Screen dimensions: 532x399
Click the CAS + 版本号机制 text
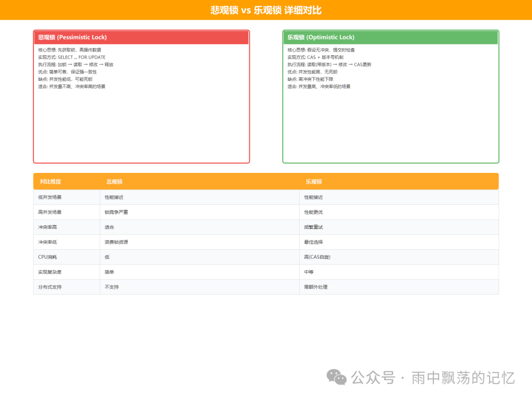click(x=326, y=57)
